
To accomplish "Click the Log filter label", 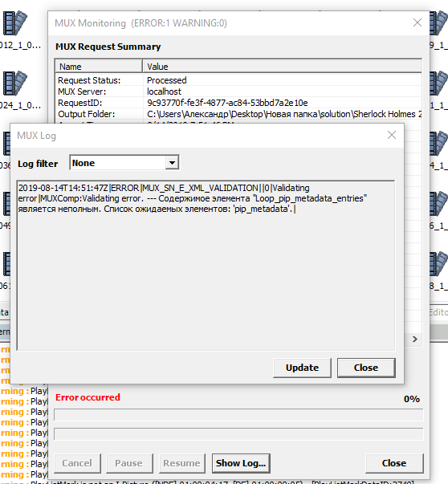I will [38, 164].
